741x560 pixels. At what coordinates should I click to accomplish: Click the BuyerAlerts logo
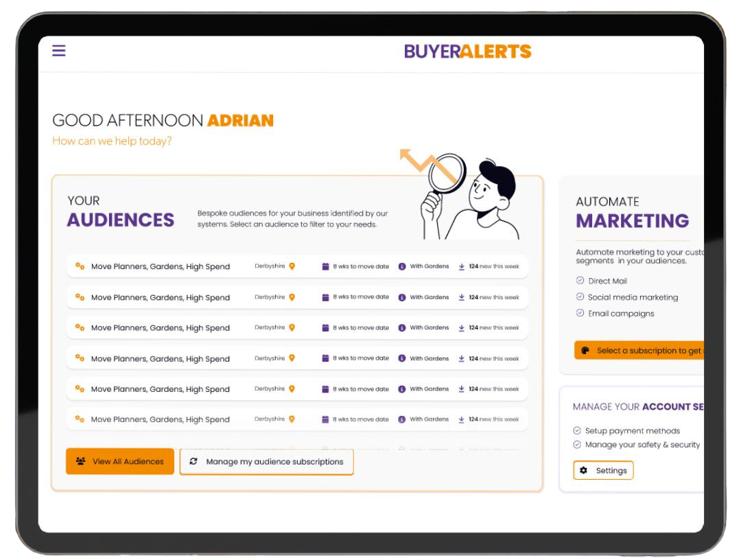pyautogui.click(x=467, y=51)
